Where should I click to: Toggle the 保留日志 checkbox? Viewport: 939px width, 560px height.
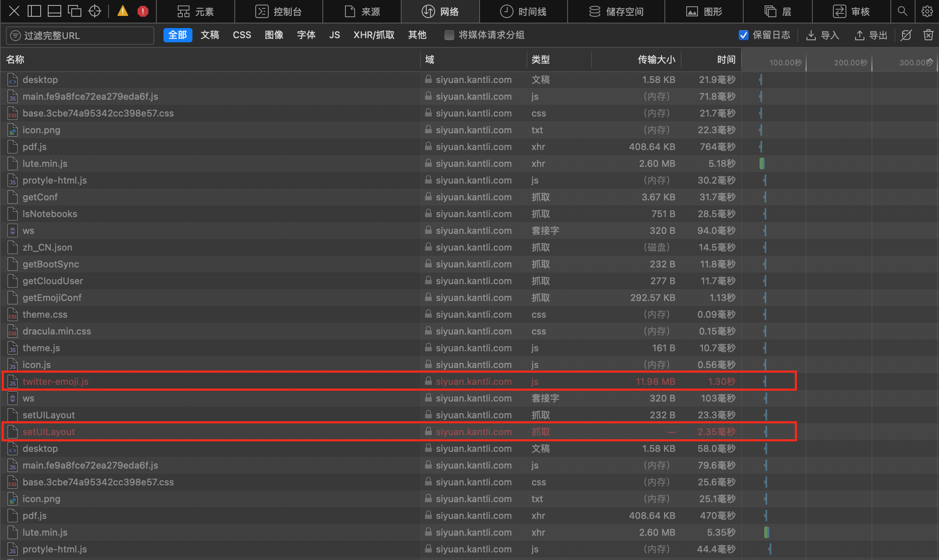[743, 35]
